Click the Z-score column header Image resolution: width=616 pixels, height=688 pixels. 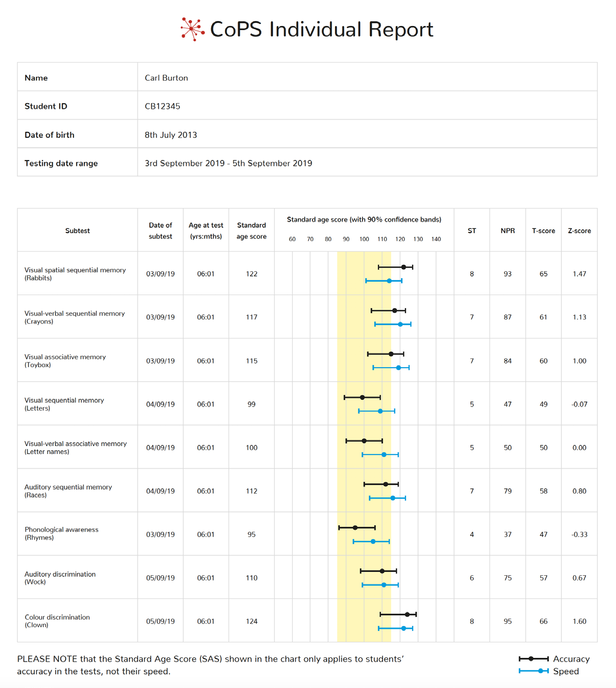point(579,230)
